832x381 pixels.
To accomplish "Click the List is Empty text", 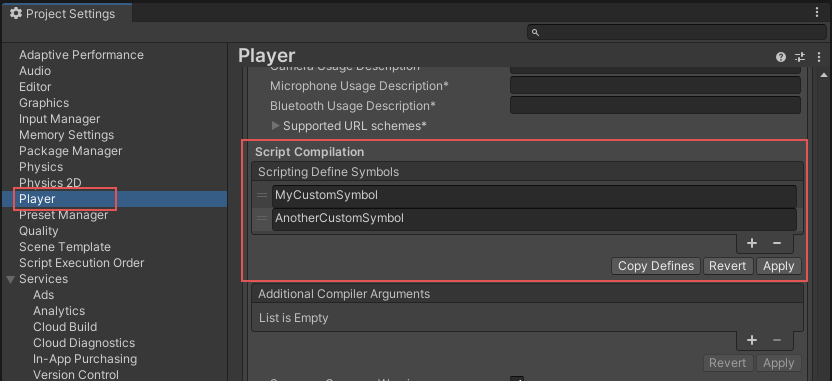I will [x=293, y=318].
